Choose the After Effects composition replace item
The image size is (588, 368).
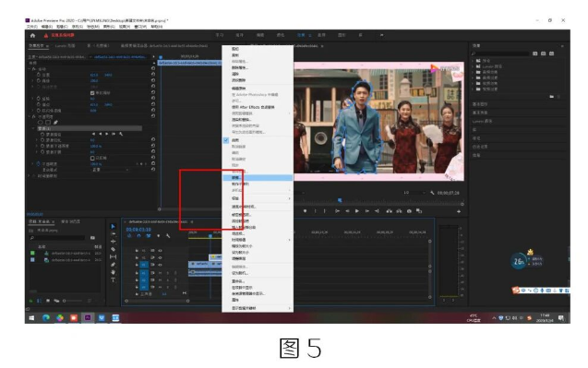point(253,107)
